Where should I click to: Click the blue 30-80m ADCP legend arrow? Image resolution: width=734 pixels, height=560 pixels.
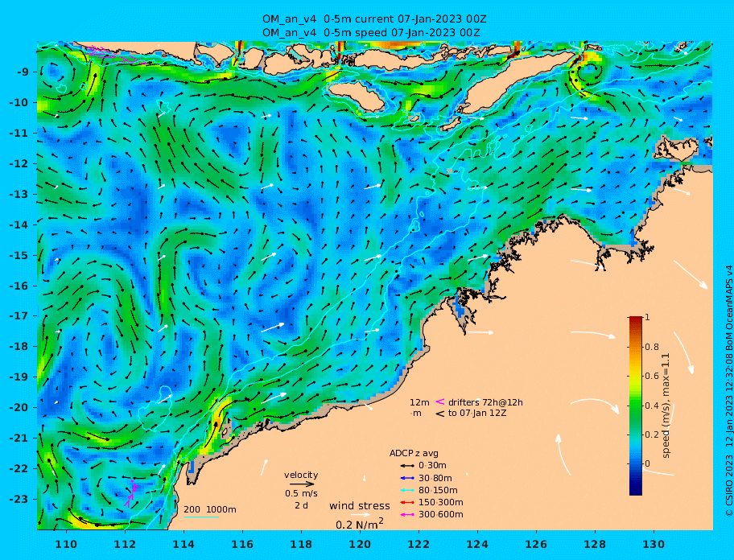click(407, 478)
